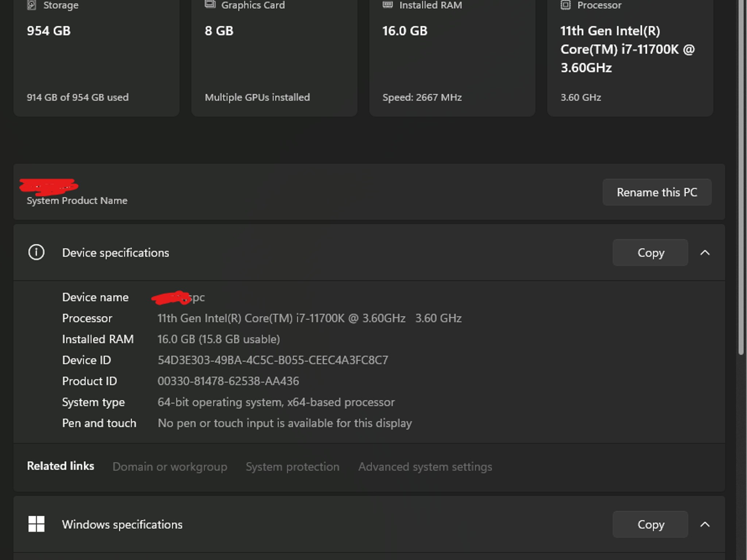Click Rename this PC
This screenshot has height=560, width=747.
point(657,192)
